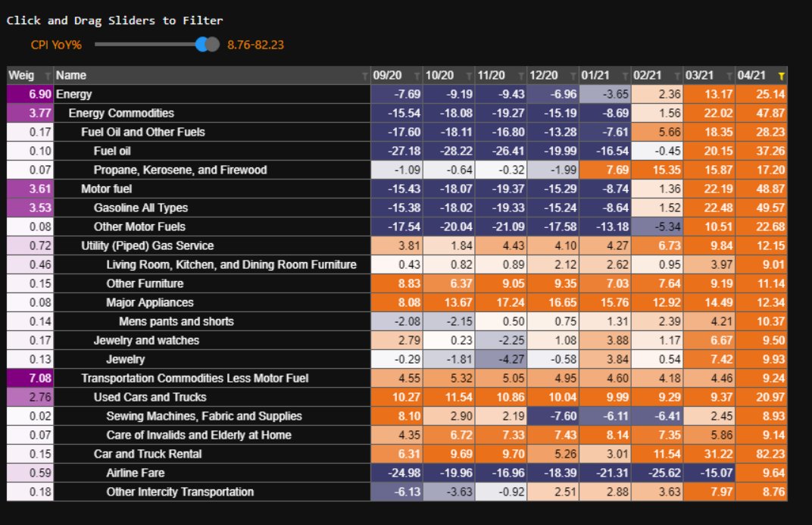Open the 02/21 column filter icon

point(677,76)
